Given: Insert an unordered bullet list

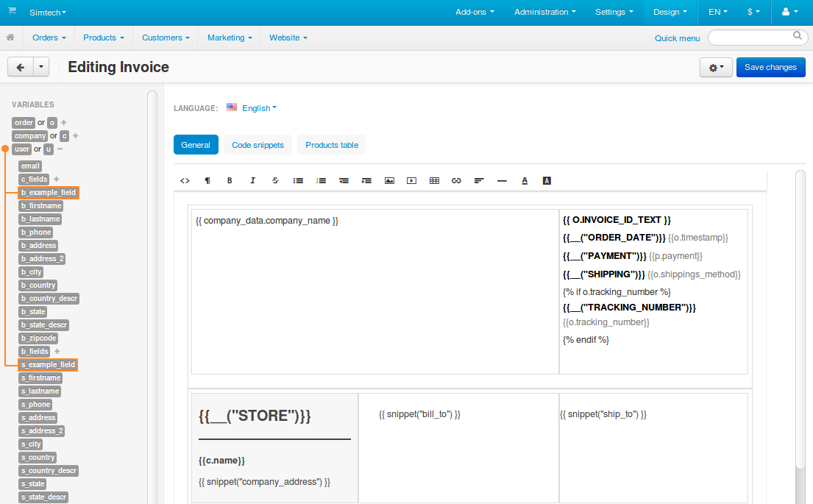Looking at the screenshot, I should click(x=298, y=180).
